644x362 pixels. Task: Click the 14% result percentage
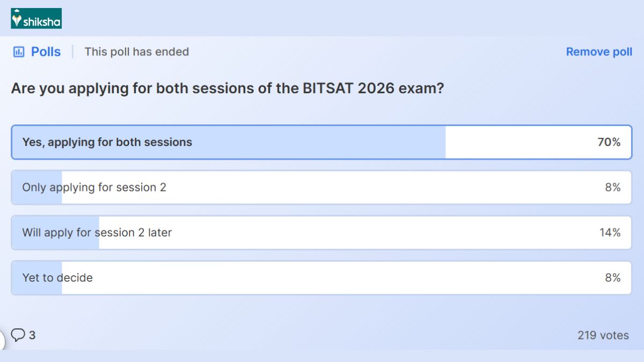(x=610, y=232)
